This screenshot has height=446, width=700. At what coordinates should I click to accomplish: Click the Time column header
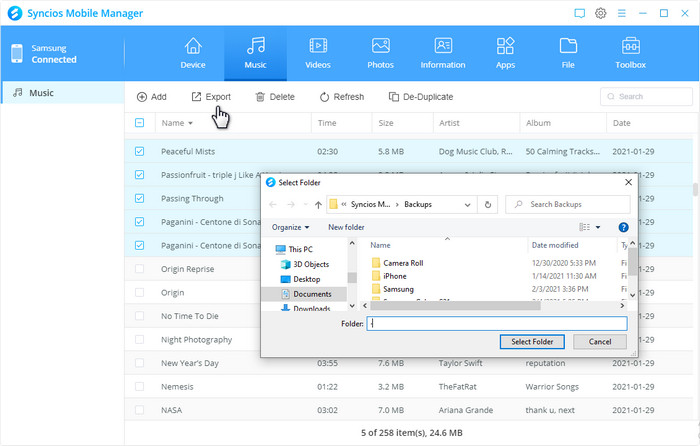click(342, 123)
